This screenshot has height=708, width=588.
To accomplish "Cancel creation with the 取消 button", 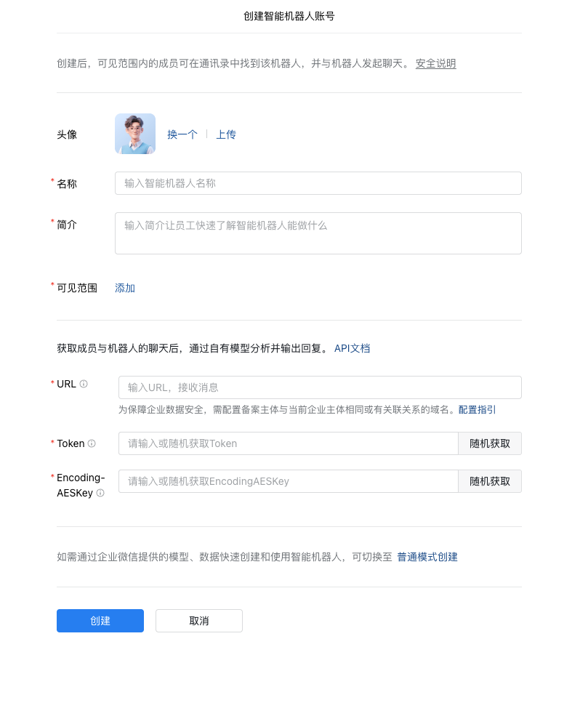I will [x=198, y=621].
